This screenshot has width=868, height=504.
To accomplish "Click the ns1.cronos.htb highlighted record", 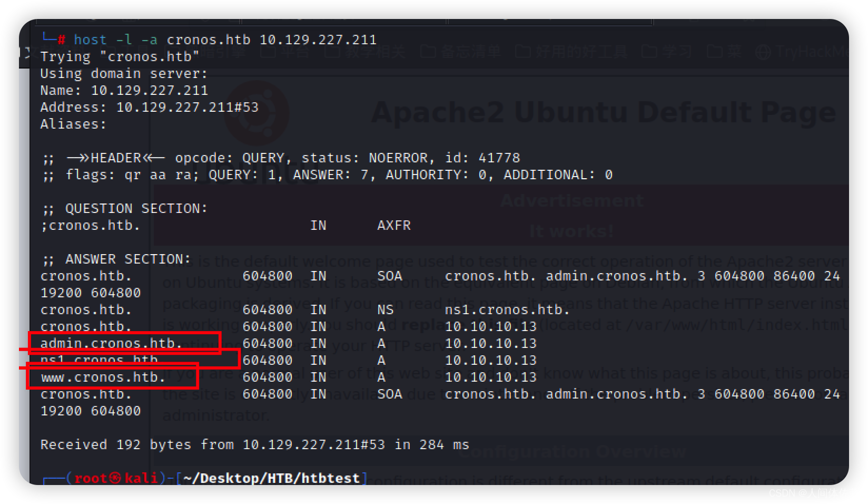I will [99, 360].
